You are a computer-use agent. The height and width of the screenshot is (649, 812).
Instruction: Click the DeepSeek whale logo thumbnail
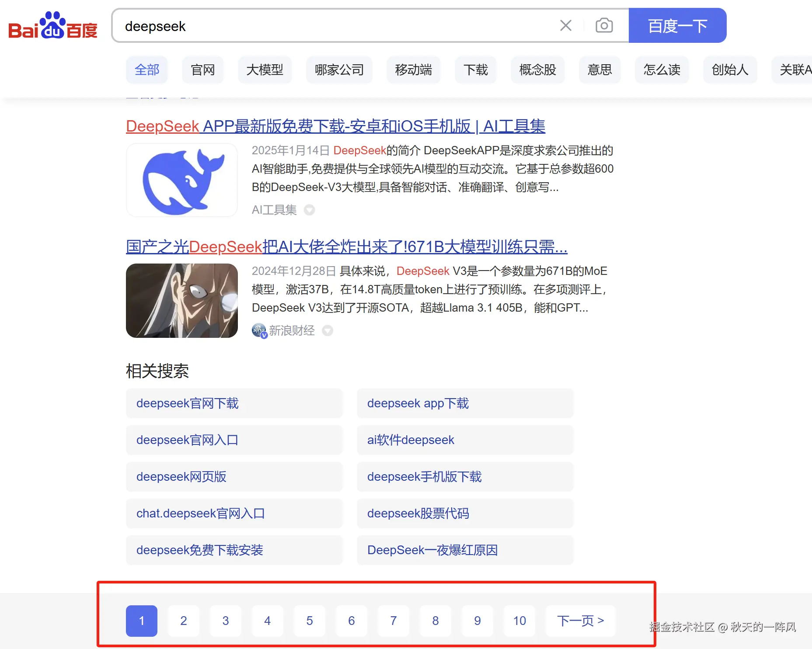pyautogui.click(x=182, y=180)
